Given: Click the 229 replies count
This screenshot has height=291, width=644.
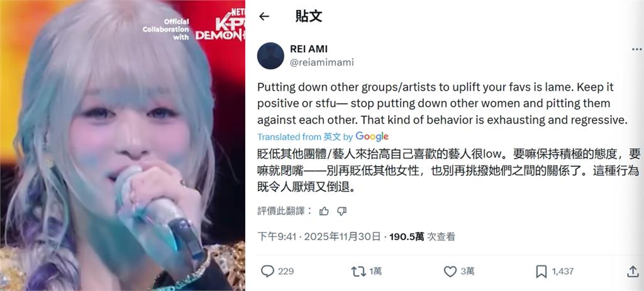Looking at the screenshot, I should click(x=286, y=271).
